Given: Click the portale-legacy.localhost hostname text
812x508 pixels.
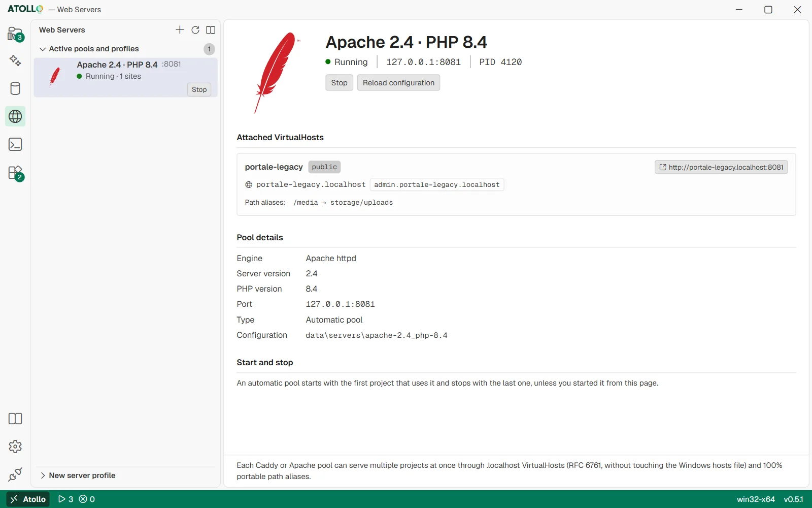Looking at the screenshot, I should [x=311, y=185].
